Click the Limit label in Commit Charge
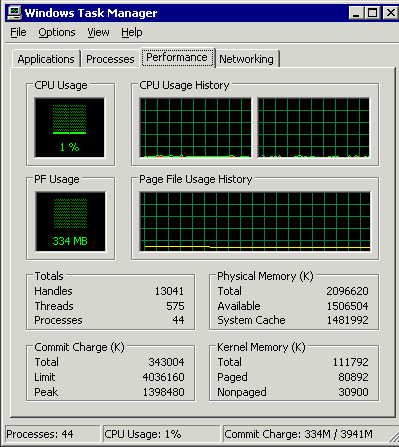Viewport: 399px width, 447px height. [45, 377]
